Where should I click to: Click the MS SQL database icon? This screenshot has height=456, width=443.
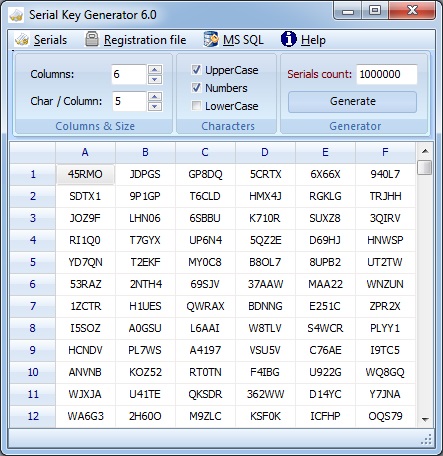(211, 39)
